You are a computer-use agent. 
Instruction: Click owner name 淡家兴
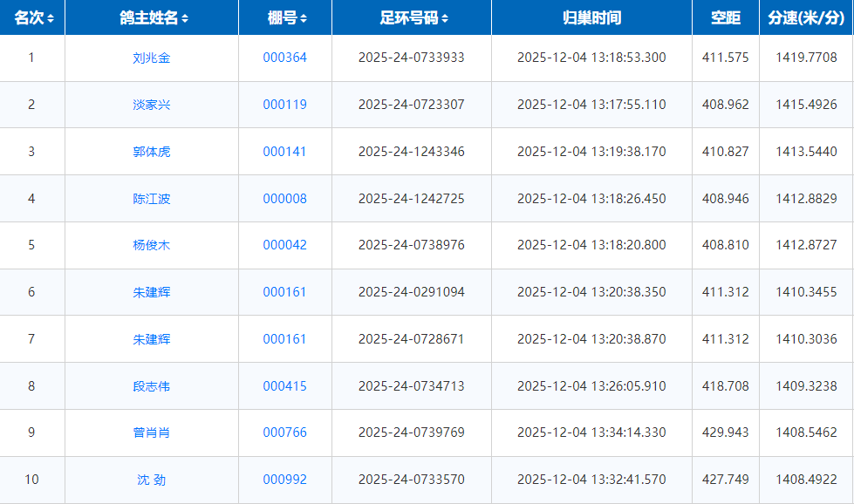click(x=152, y=105)
